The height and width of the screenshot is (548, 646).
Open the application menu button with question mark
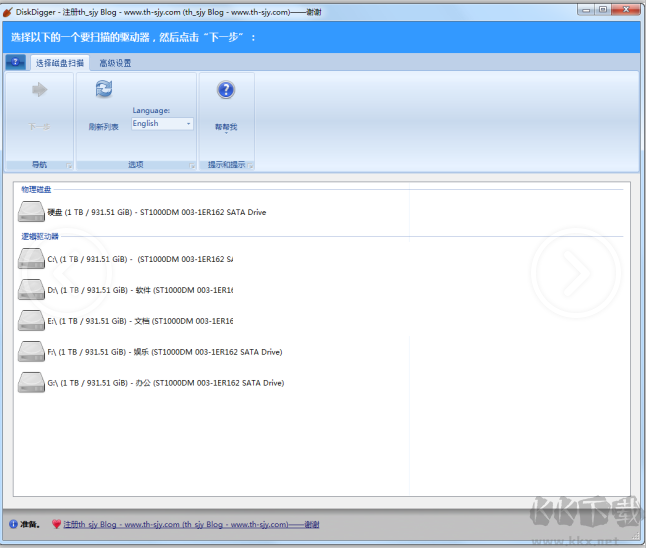coord(16,62)
